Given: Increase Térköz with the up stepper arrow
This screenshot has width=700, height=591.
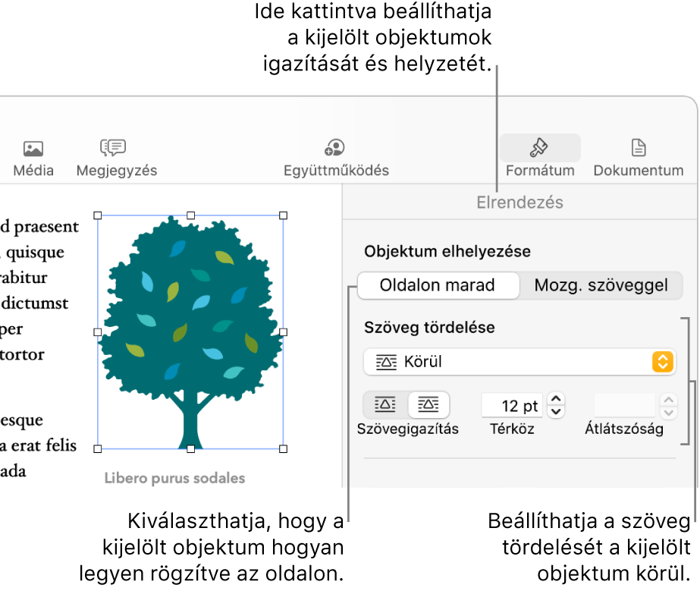Looking at the screenshot, I should 554,400.
